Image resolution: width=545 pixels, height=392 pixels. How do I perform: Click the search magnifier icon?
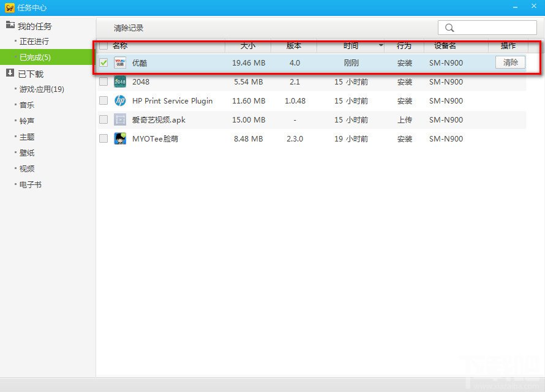click(449, 28)
